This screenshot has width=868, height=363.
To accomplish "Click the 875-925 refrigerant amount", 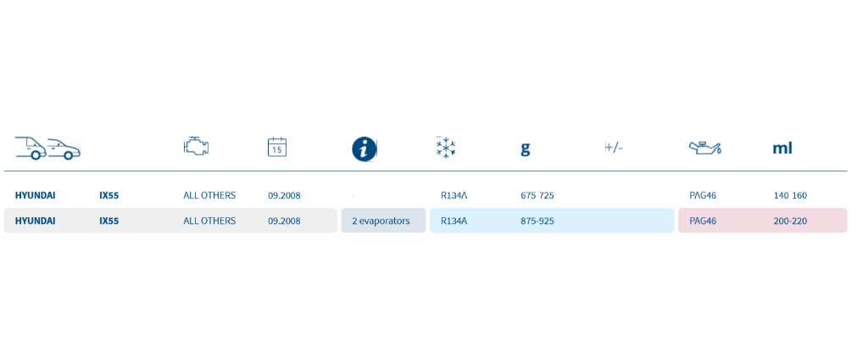I will pos(537,221).
